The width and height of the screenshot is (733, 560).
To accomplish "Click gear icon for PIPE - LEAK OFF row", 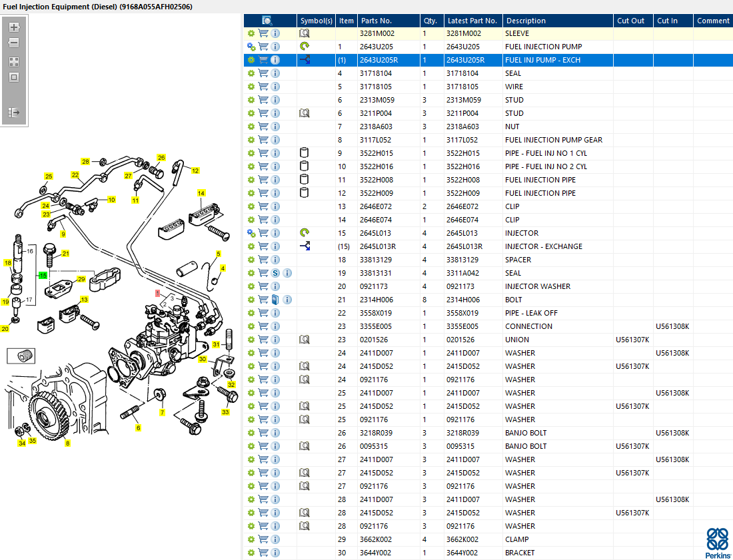I will (251, 313).
